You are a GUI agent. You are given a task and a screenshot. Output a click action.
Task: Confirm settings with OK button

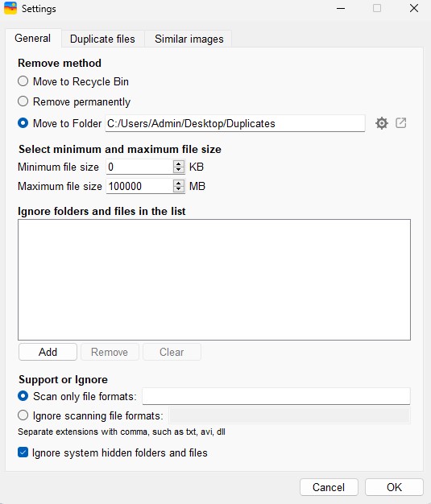point(394,487)
